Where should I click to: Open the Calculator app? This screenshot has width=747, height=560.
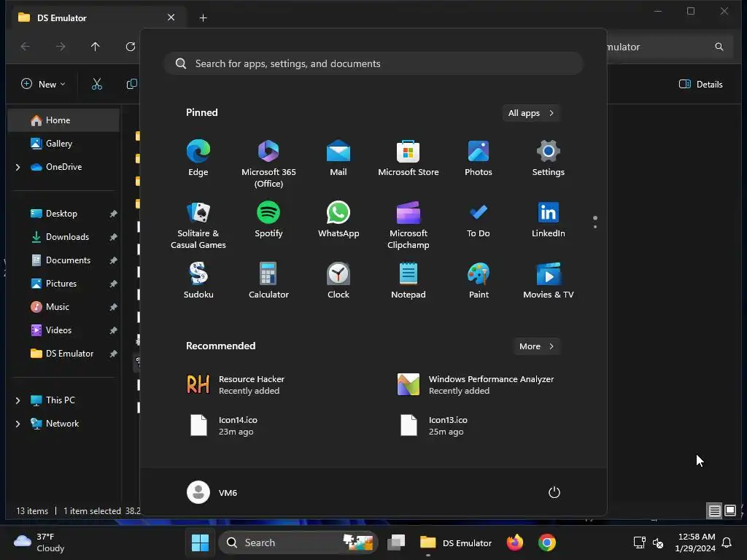tap(268, 281)
